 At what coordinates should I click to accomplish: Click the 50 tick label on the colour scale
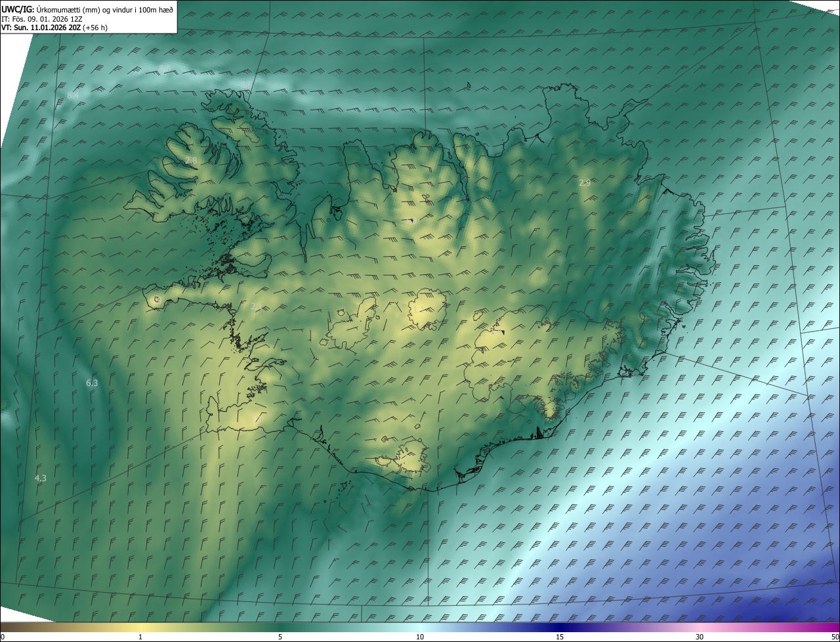coord(835,637)
